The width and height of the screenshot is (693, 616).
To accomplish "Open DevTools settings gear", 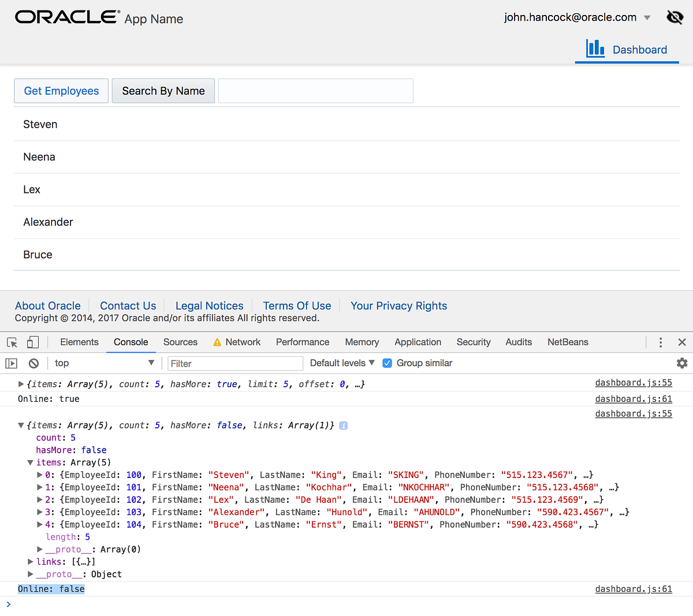I will click(x=681, y=363).
